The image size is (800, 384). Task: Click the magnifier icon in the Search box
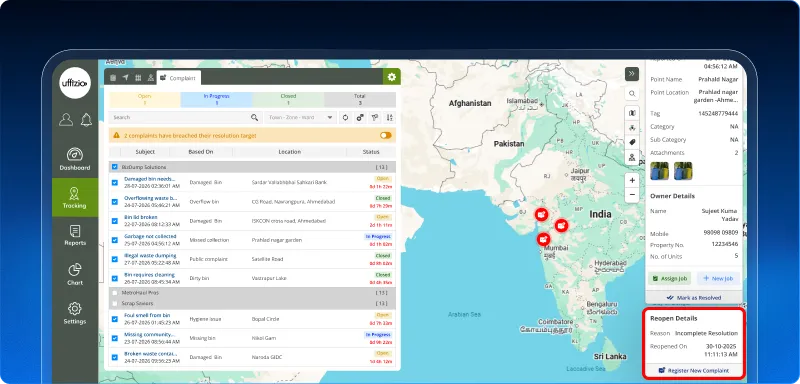coord(254,117)
